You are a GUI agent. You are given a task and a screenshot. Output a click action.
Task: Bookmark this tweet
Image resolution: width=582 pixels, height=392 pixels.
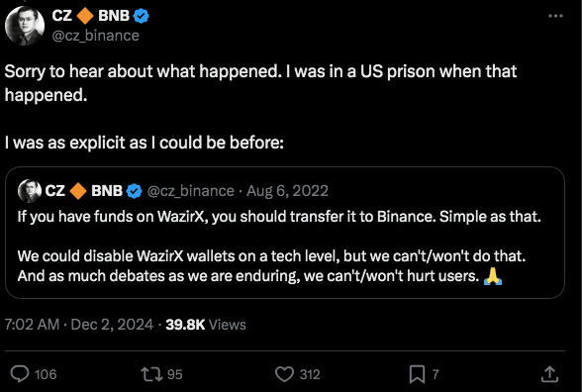[418, 374]
